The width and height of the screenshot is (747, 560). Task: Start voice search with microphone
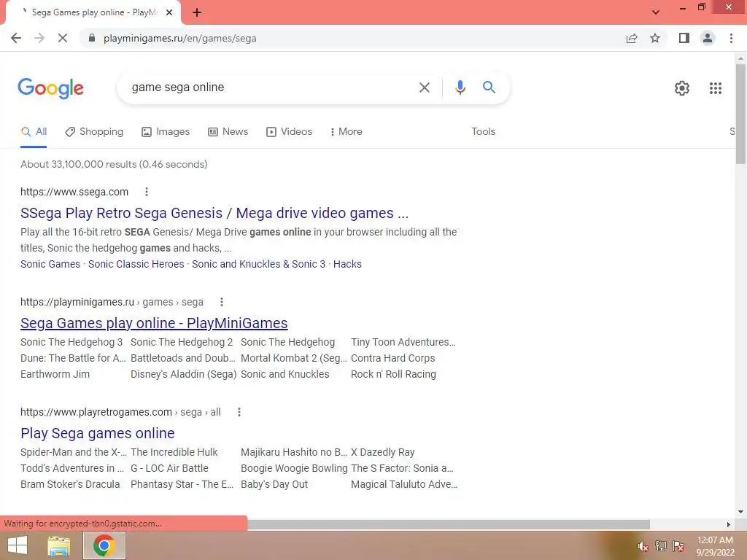pos(460,87)
